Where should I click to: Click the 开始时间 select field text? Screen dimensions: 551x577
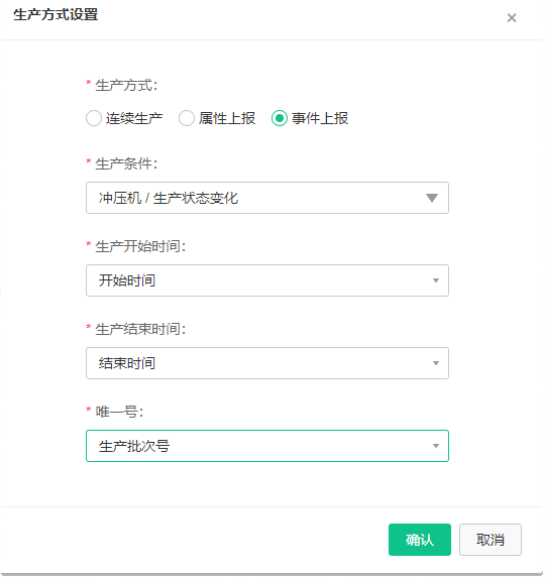127,280
